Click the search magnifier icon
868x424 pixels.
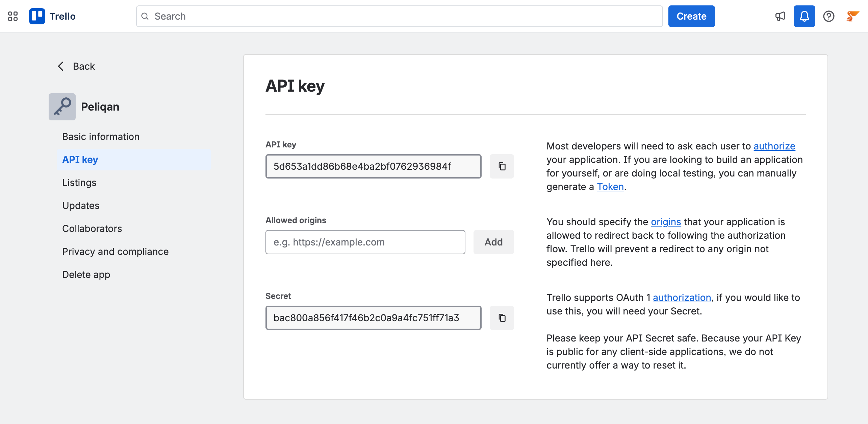145,16
